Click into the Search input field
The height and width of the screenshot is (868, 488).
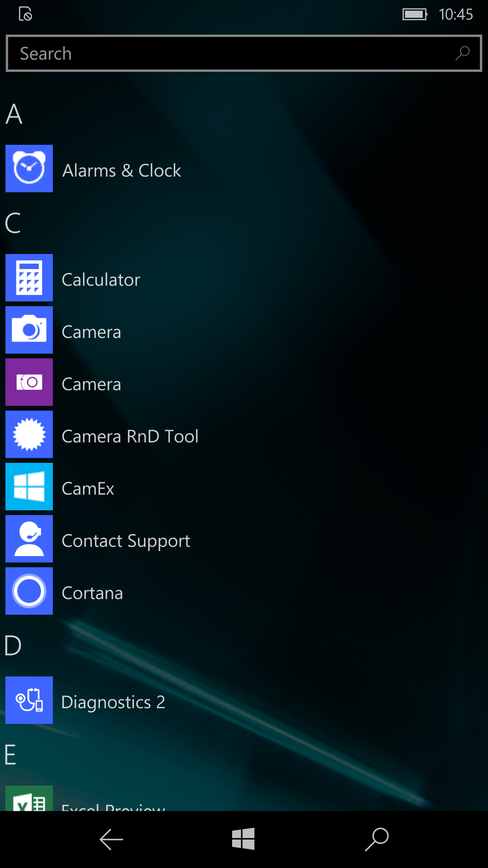244,53
